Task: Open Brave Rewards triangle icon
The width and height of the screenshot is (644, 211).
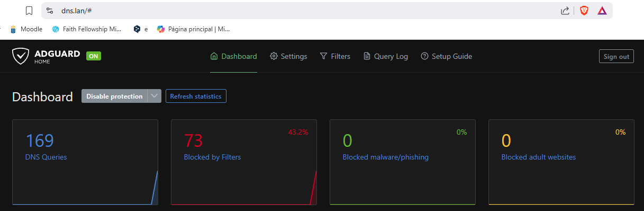Action: pos(602,11)
